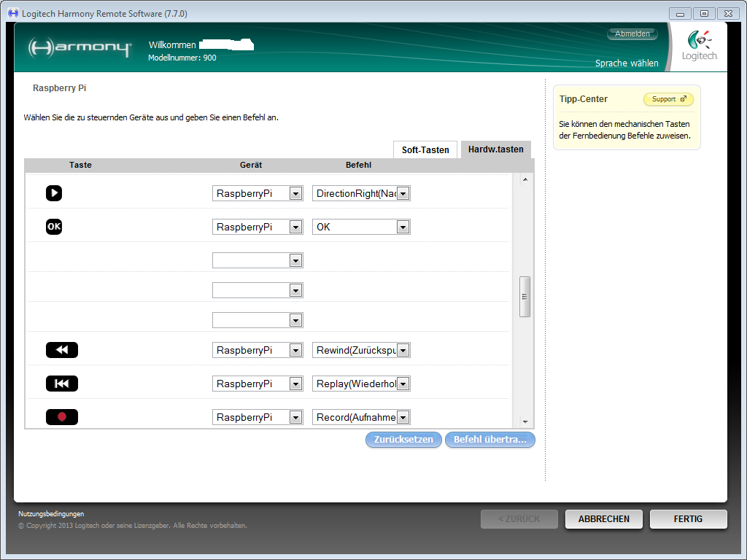
Task: Click the play/right arrow hardware button icon
Action: pos(54,192)
